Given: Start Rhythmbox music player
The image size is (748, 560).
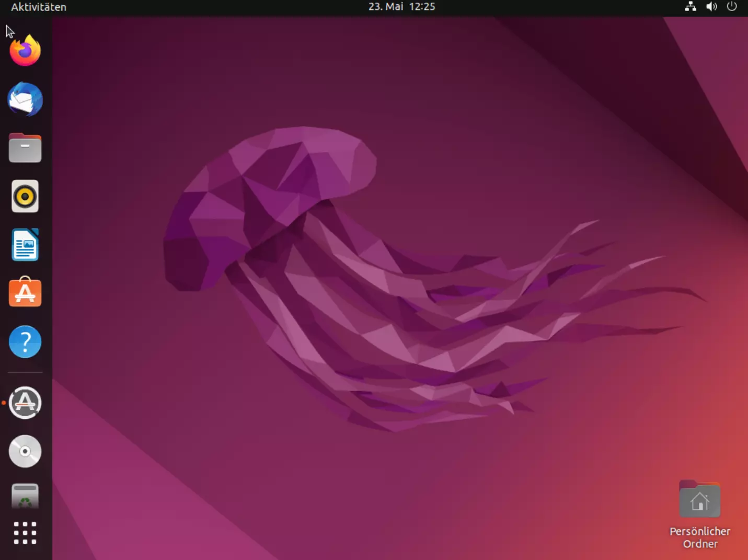Looking at the screenshot, I should pos(25,196).
